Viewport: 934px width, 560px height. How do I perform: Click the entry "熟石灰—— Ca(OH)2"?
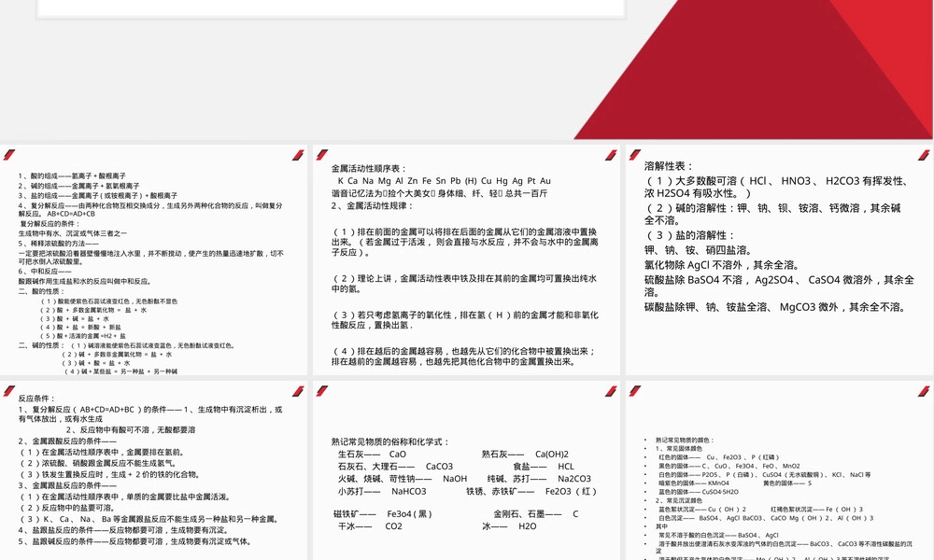click(525, 455)
